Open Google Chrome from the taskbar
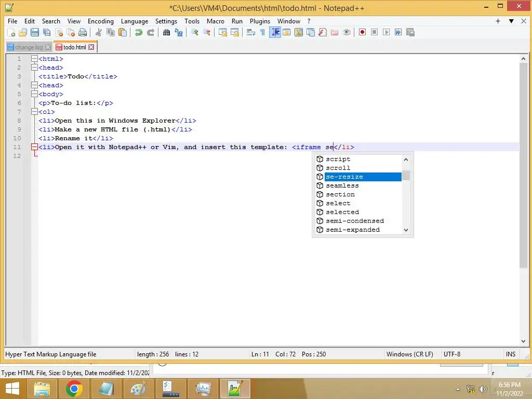 [x=74, y=389]
